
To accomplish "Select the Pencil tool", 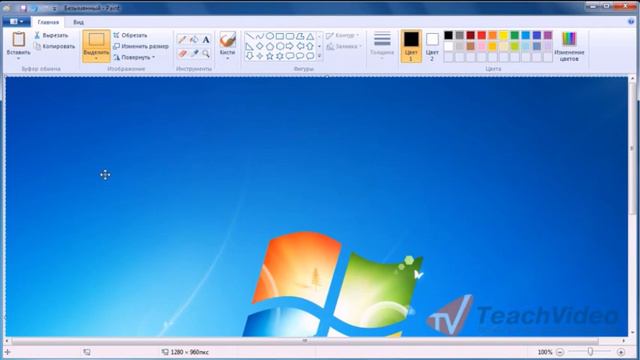I will (x=182, y=39).
